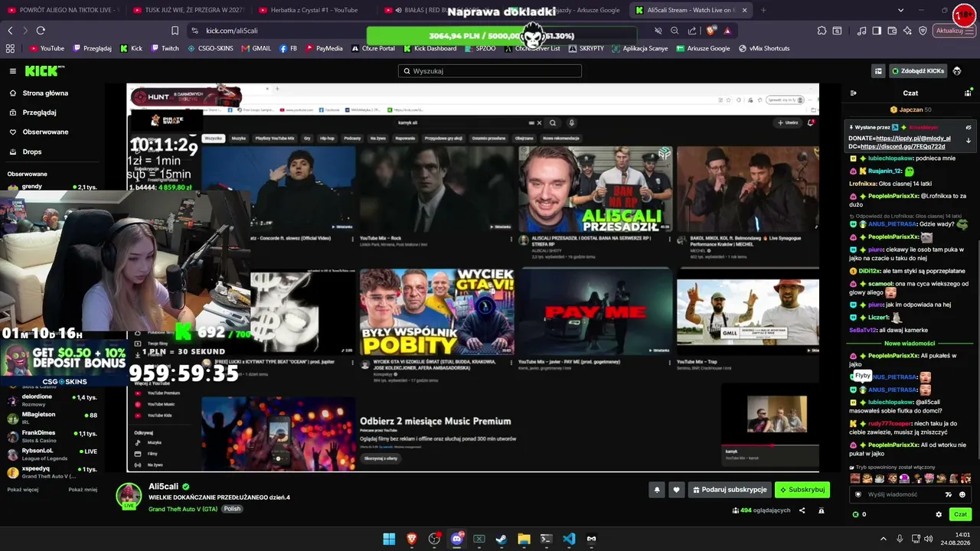Hide the pinned chat message

coord(969,127)
